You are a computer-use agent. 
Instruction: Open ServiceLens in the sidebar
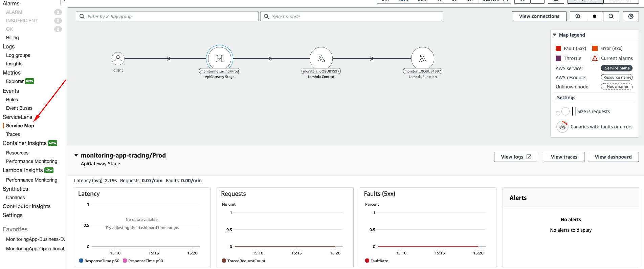click(x=18, y=117)
